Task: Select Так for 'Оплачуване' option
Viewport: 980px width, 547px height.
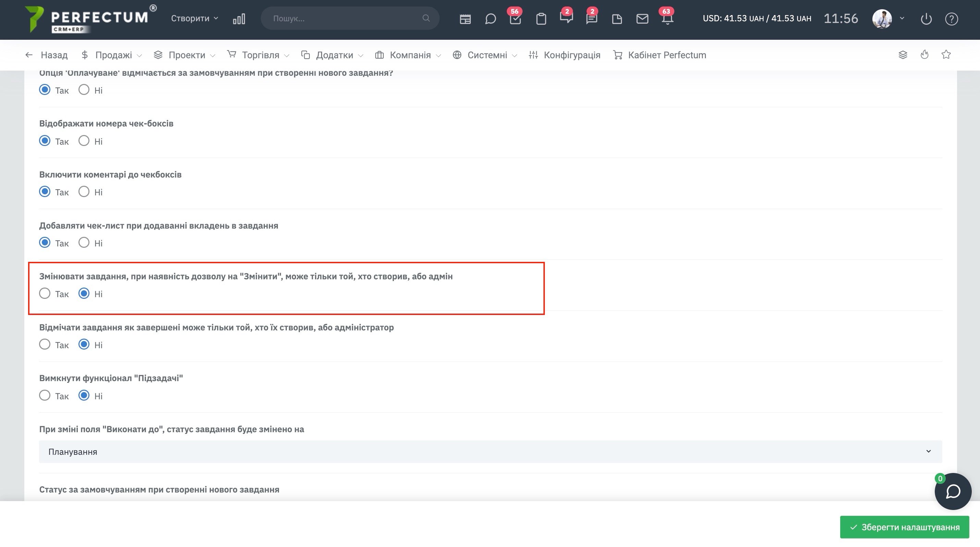Action: pos(45,90)
